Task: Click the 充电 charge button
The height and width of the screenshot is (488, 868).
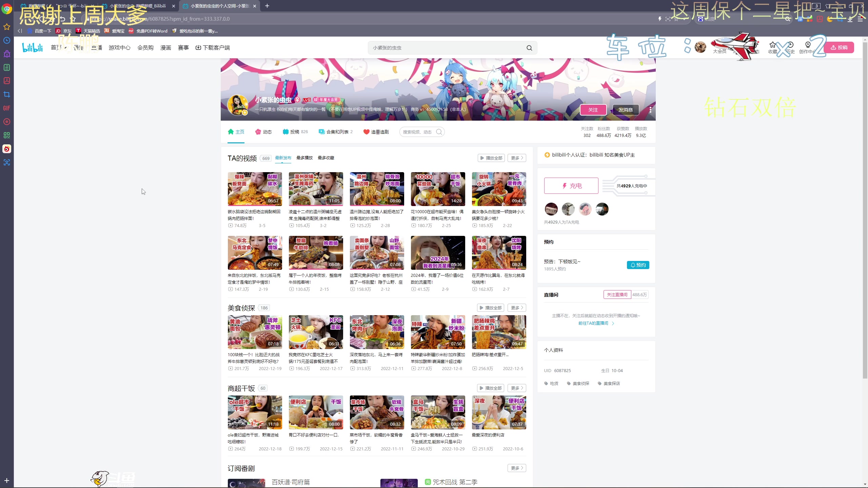Action: point(571,186)
